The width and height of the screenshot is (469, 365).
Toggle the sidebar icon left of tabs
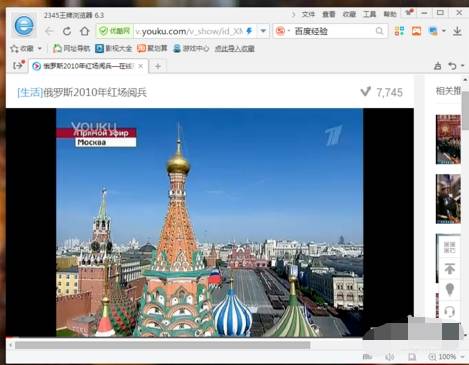click(18, 65)
